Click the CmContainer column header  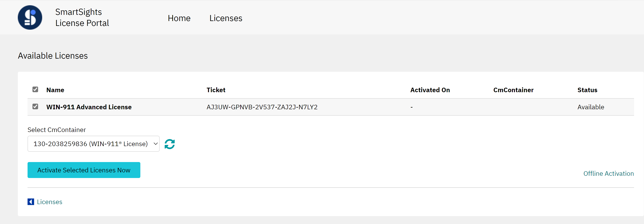pos(513,90)
